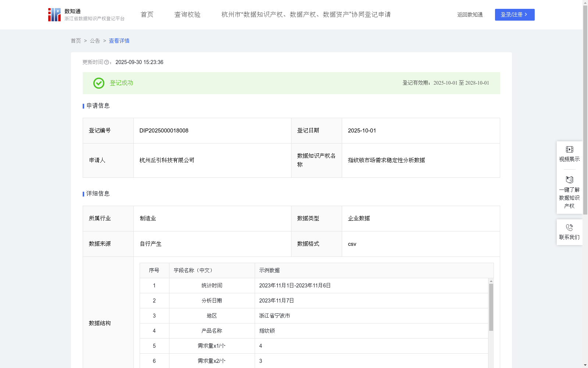Viewport: 588px width, 368px height.
Task: Click sample 2023年11月1日-2023年11月6日
Action: [295, 286]
